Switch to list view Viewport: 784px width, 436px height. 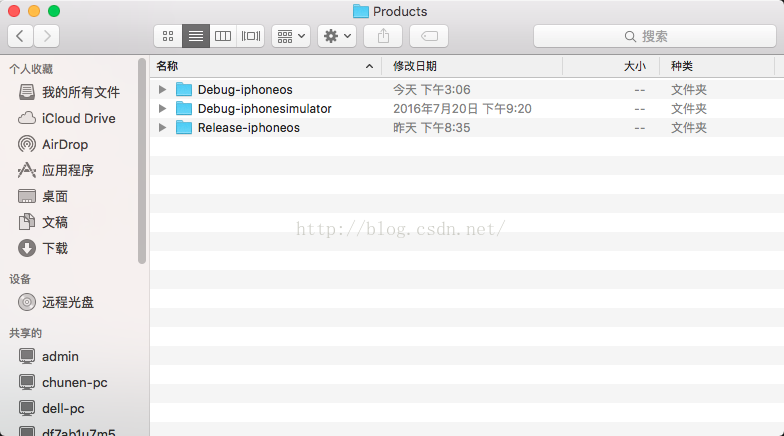[x=196, y=36]
